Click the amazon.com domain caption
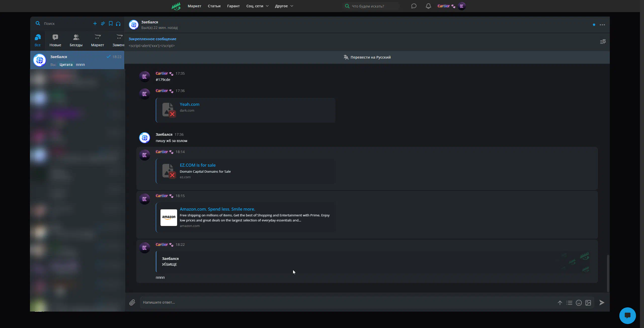644x328 pixels. (x=190, y=226)
